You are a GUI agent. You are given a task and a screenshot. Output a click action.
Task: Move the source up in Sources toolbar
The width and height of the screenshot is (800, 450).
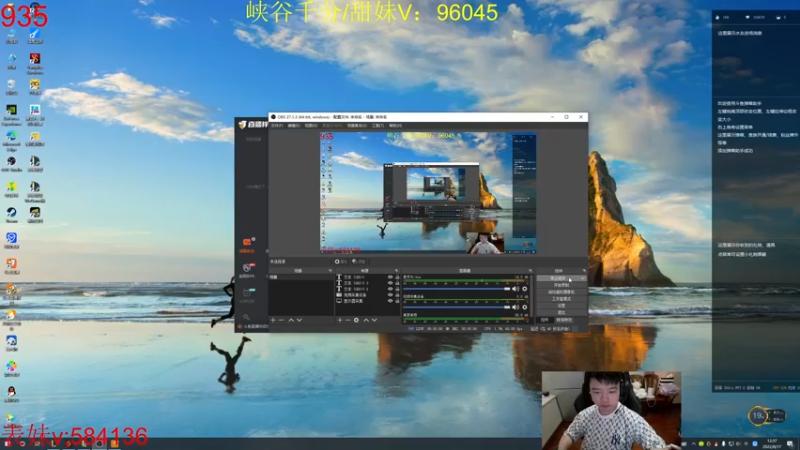(x=366, y=320)
